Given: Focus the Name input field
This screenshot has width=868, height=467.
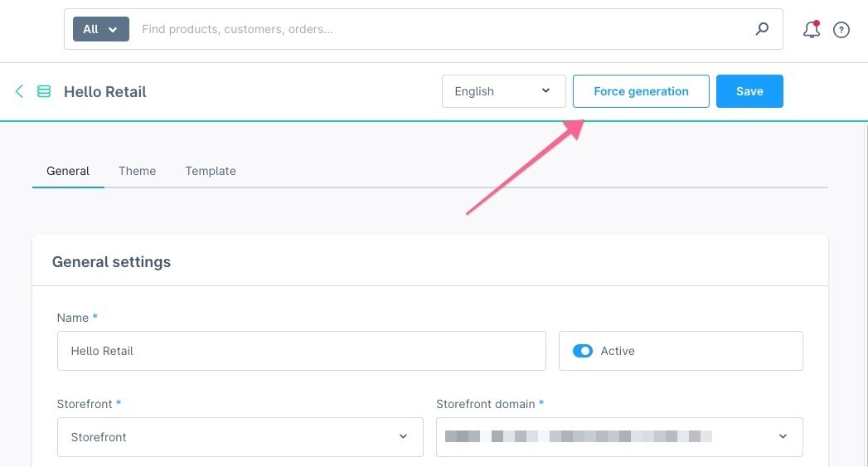Looking at the screenshot, I should pyautogui.click(x=301, y=351).
